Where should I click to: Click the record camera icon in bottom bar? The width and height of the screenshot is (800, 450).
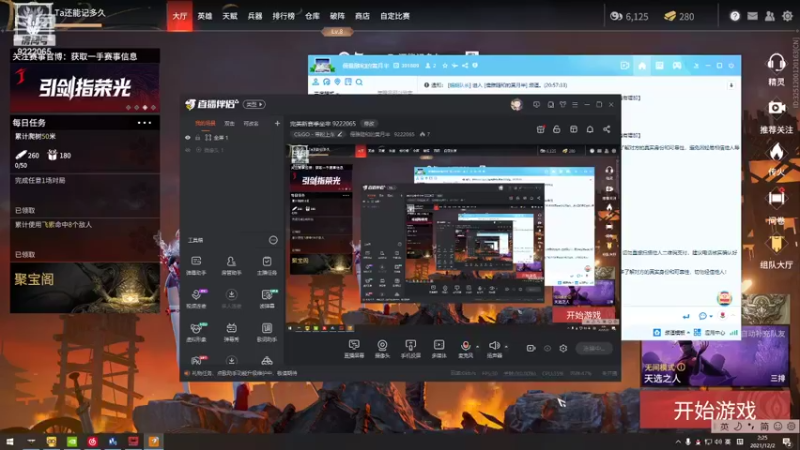pyautogui.click(x=531, y=348)
